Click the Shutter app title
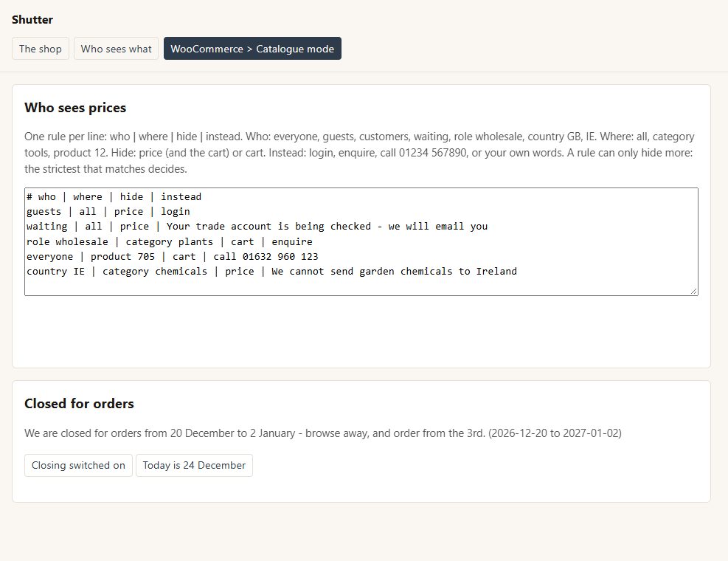 tap(32, 19)
